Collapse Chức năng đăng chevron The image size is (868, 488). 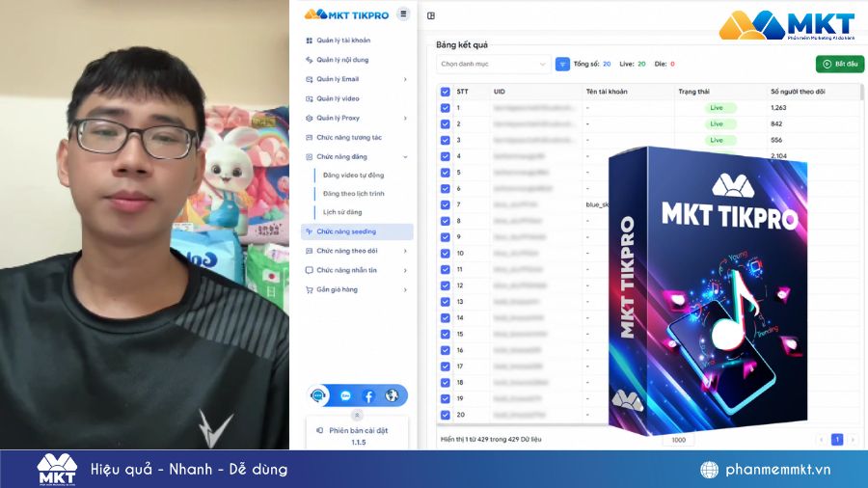click(405, 156)
